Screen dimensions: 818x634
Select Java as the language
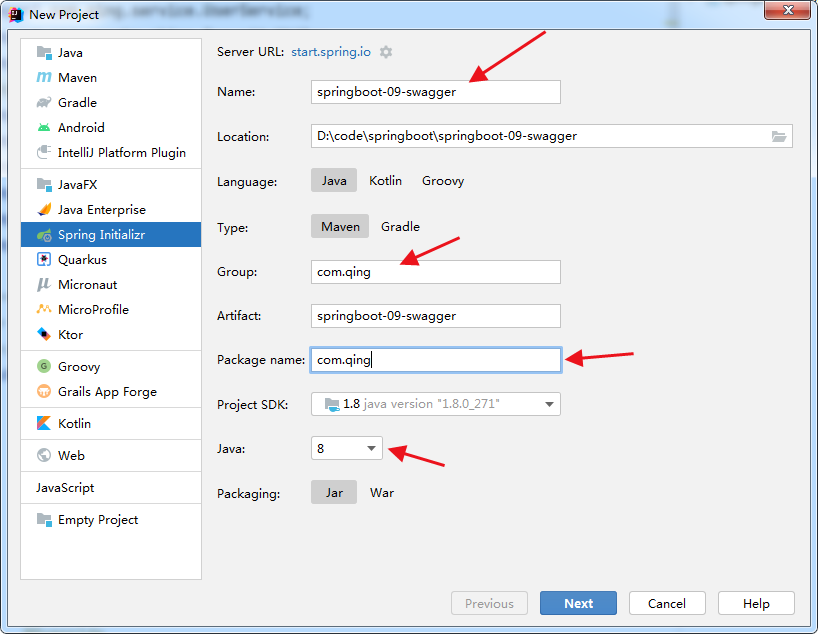tap(334, 181)
